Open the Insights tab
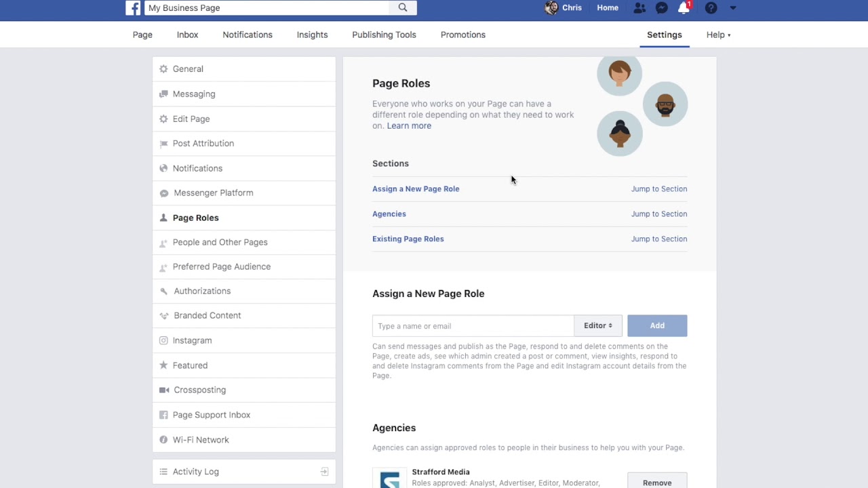The image size is (868, 488). pos(312,35)
